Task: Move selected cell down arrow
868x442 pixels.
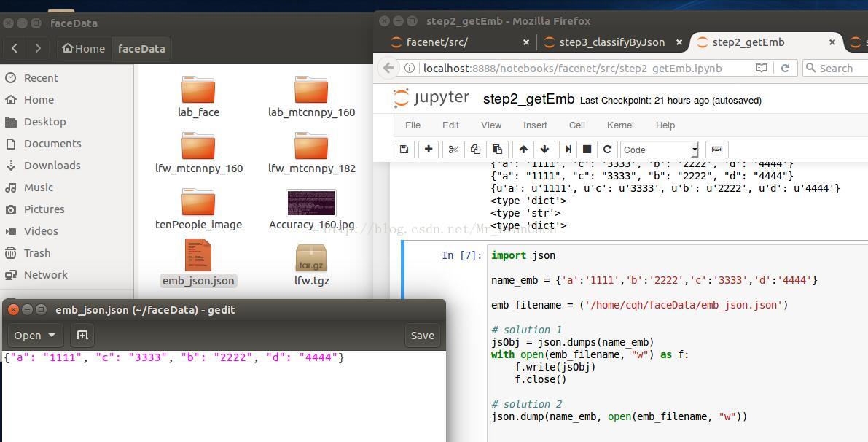Action: [544, 150]
